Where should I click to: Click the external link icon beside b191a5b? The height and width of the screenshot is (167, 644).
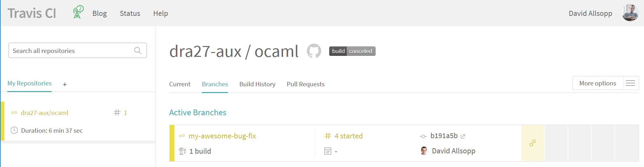click(x=463, y=136)
